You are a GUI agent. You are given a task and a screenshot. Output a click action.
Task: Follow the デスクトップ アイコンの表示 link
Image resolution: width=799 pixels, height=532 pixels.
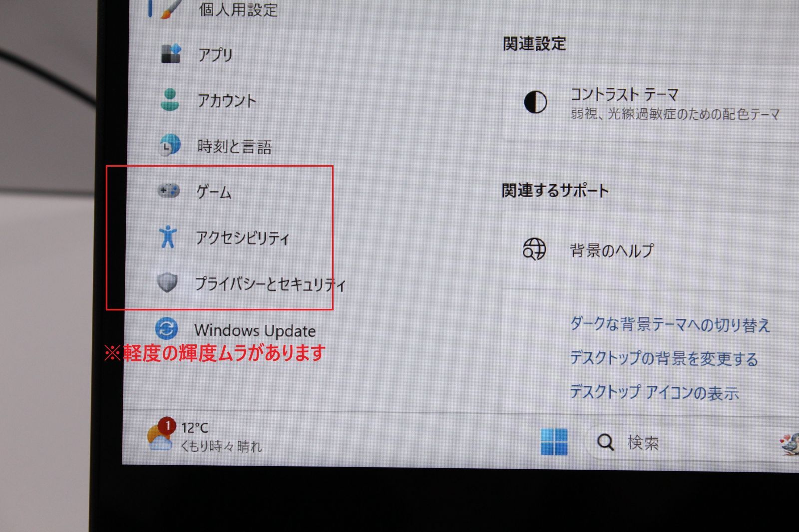pos(654,392)
